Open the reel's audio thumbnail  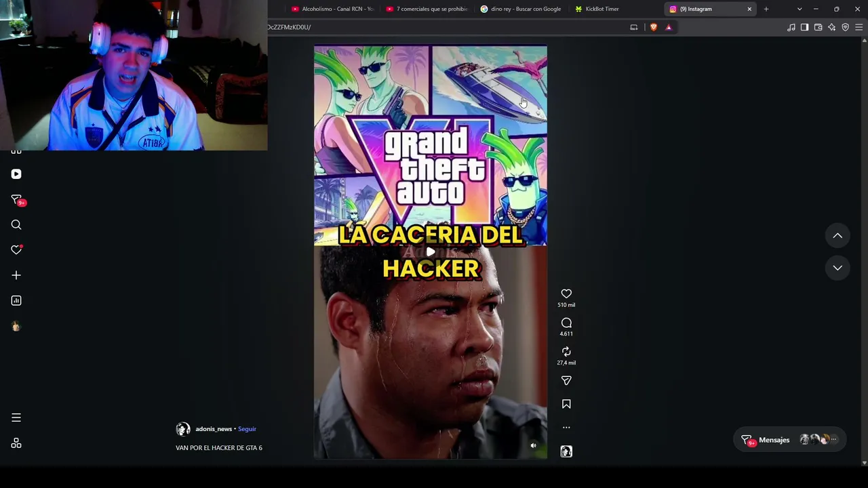coord(566,451)
